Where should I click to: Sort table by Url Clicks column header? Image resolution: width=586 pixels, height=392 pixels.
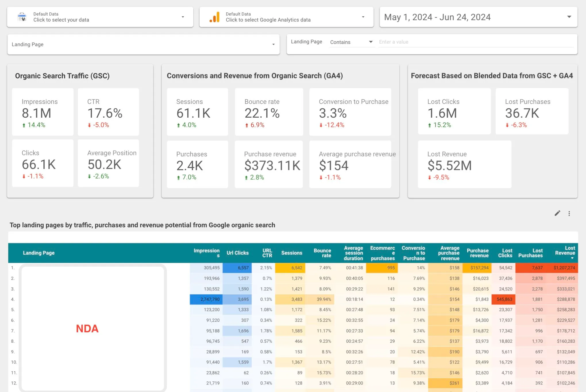(237, 253)
